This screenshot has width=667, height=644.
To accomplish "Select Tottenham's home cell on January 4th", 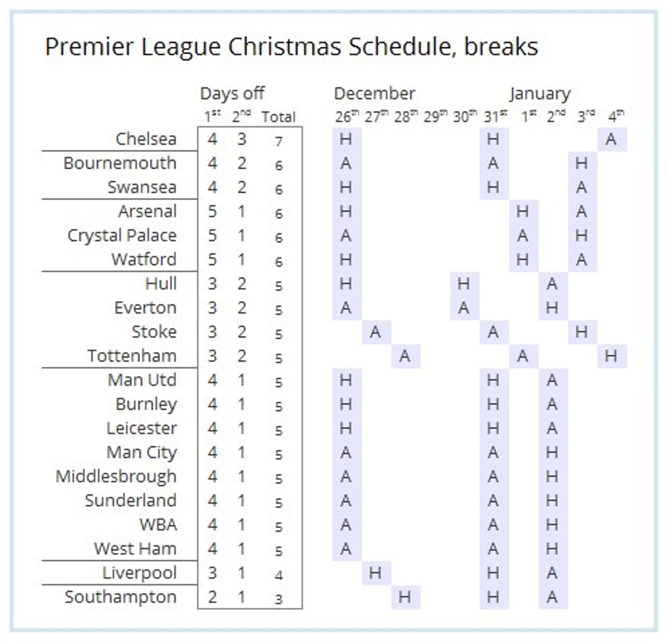I will coord(611,356).
